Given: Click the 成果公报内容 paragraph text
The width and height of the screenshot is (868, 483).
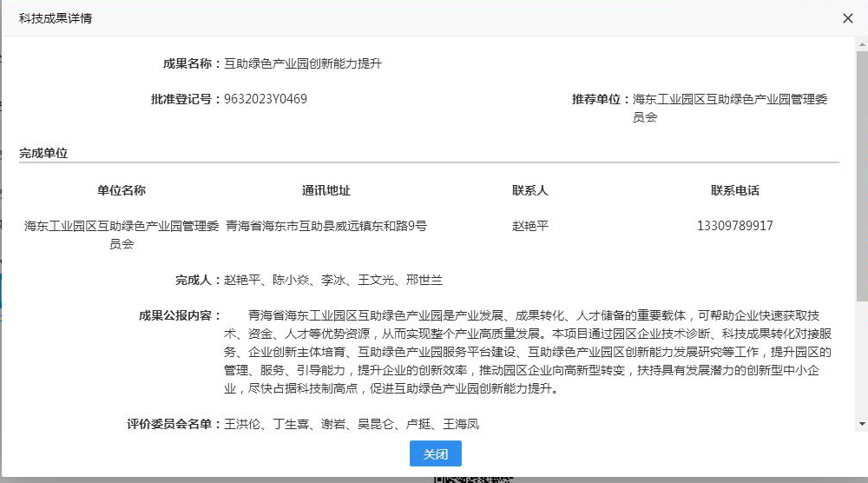Looking at the screenshot, I should (527, 352).
